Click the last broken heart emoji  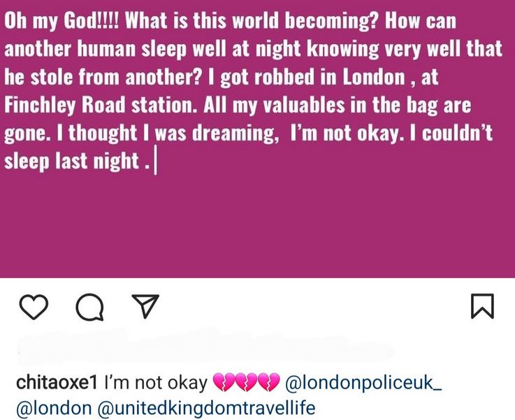point(270,383)
